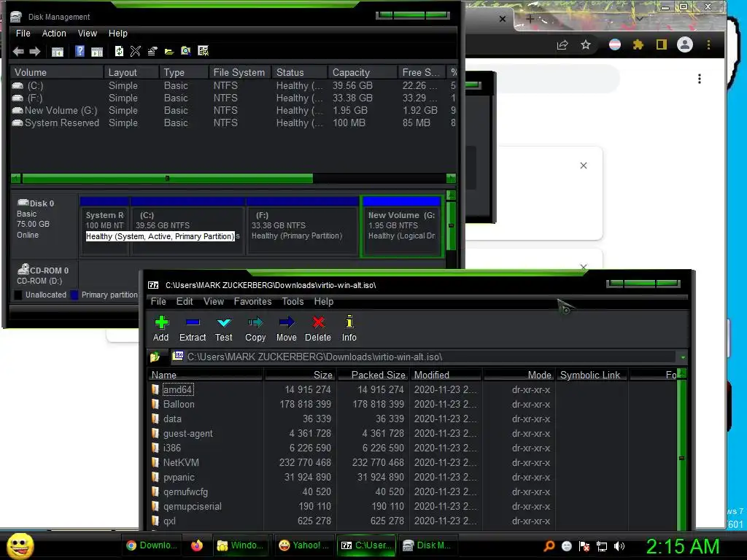Click the Move button in 7-Zip

[x=286, y=329]
